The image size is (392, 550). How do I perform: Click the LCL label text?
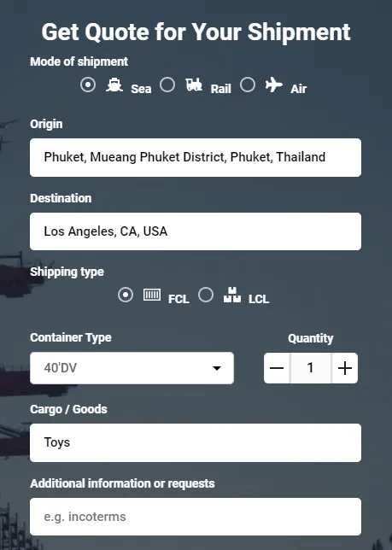tap(259, 299)
